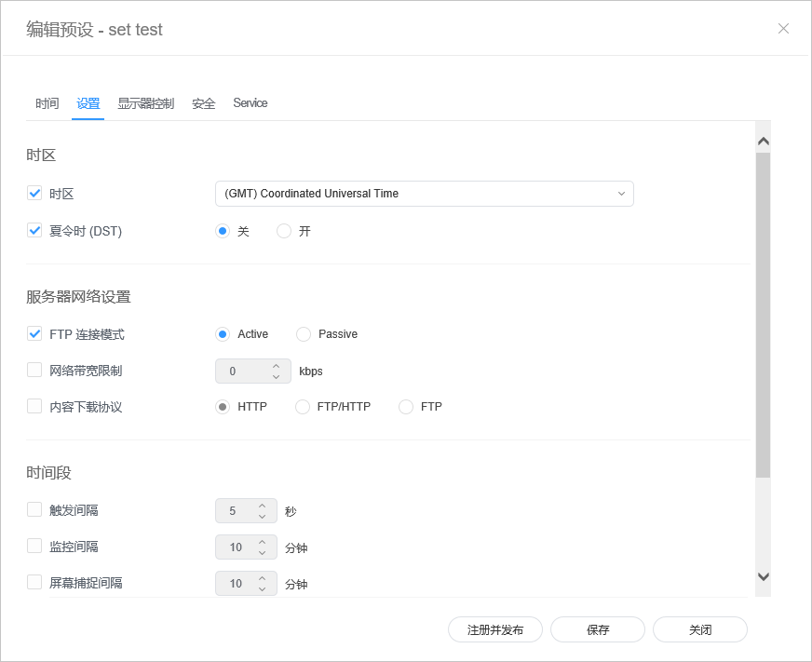Increase the monitoring interval value
812x662 pixels.
coord(262,542)
